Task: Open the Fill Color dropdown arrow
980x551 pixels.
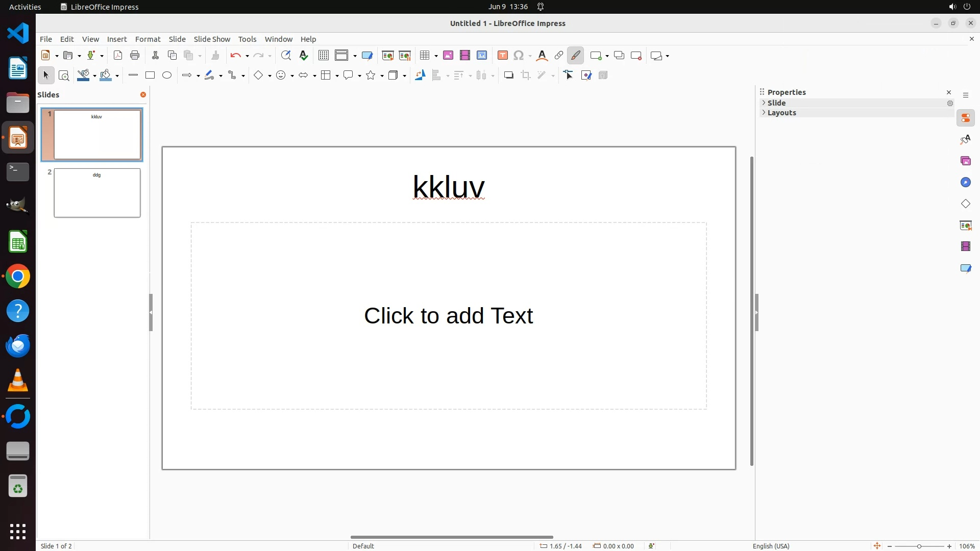Action: [117, 76]
